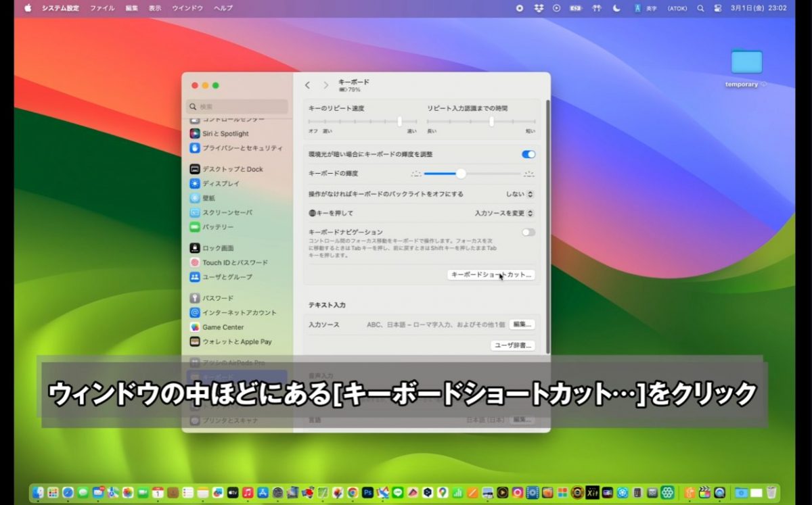The height and width of the screenshot is (505, 812).
Task: Click the AirPods menu bar icon
Action: point(596,8)
